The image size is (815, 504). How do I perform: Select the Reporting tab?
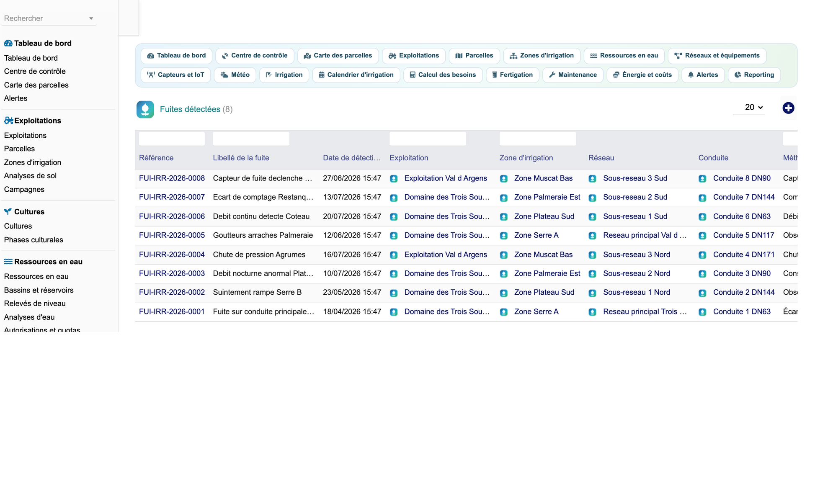coord(754,75)
